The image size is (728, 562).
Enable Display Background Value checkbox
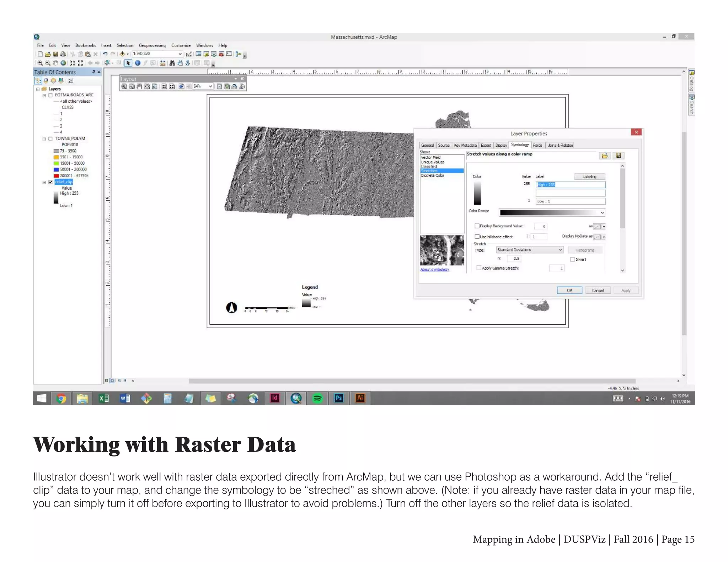tap(477, 226)
